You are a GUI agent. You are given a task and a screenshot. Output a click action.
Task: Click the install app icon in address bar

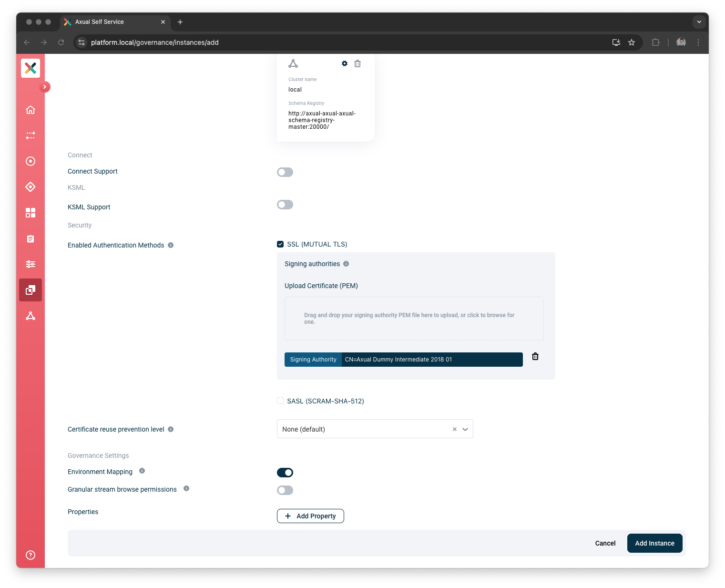point(616,42)
